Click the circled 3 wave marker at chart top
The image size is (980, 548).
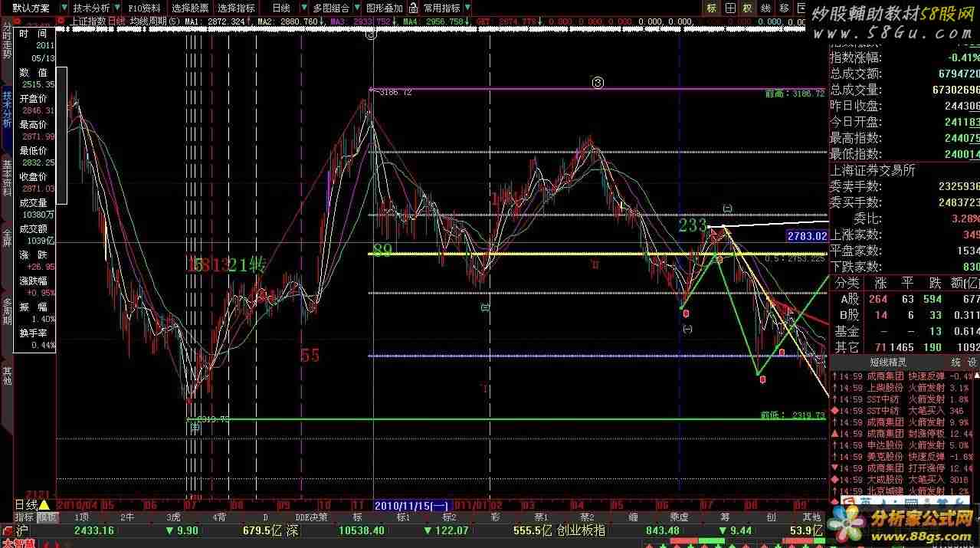[372, 34]
